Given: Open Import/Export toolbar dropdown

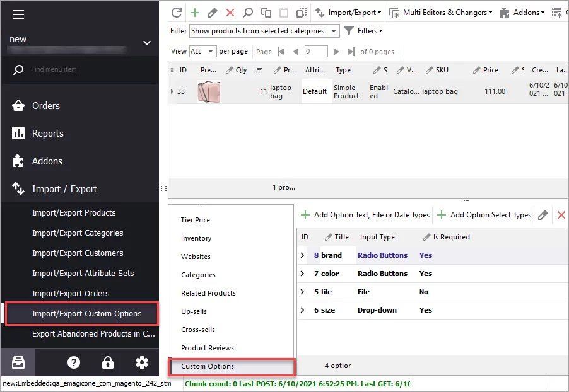Looking at the screenshot, I should (348, 13).
